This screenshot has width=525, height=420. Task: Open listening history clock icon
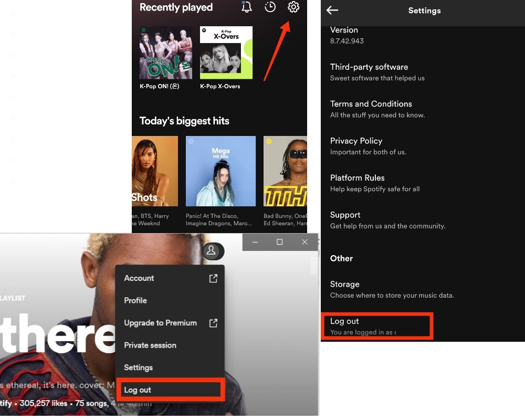tap(270, 7)
